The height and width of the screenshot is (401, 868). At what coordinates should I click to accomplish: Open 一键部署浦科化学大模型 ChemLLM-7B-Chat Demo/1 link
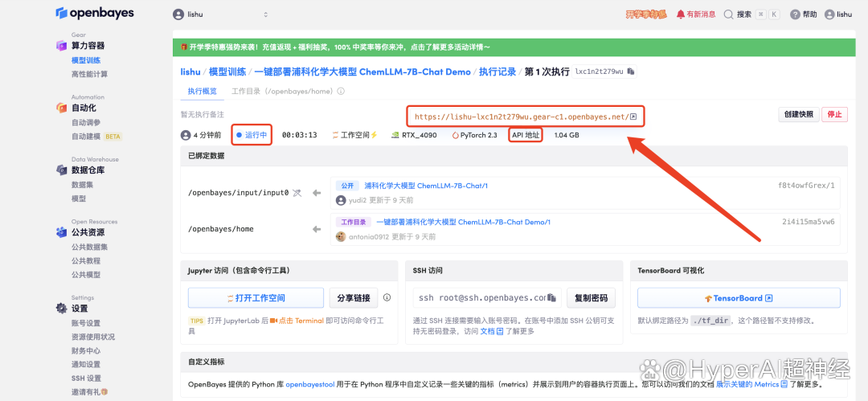pos(464,222)
